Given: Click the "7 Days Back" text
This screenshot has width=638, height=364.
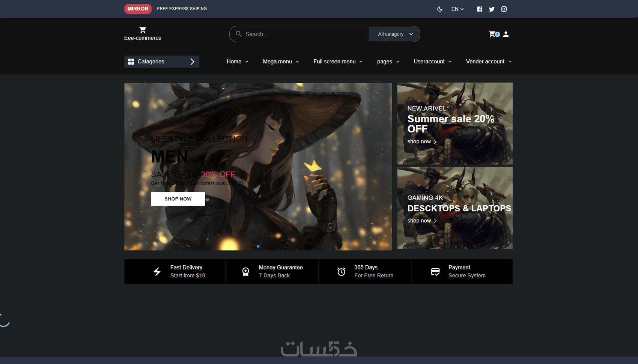Looking at the screenshot, I should point(274,275).
